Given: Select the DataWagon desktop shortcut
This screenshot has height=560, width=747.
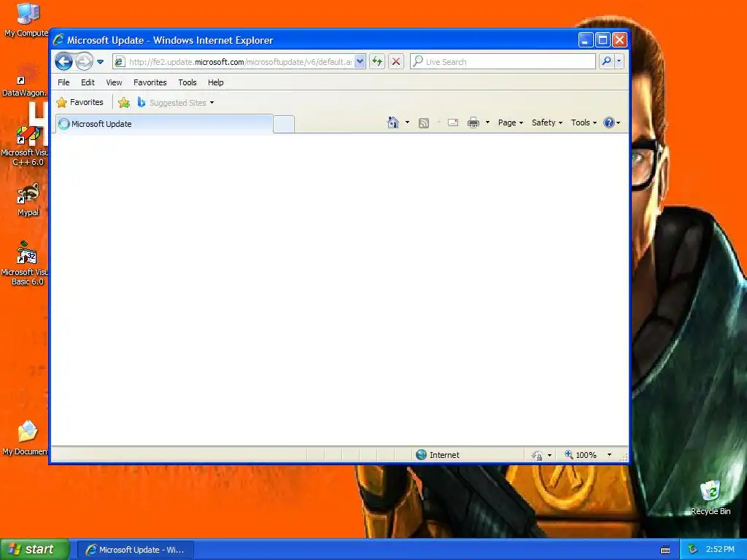Looking at the screenshot, I should click(x=25, y=79).
